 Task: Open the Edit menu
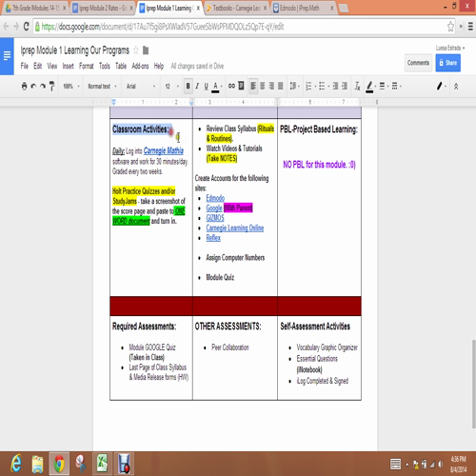(38, 66)
